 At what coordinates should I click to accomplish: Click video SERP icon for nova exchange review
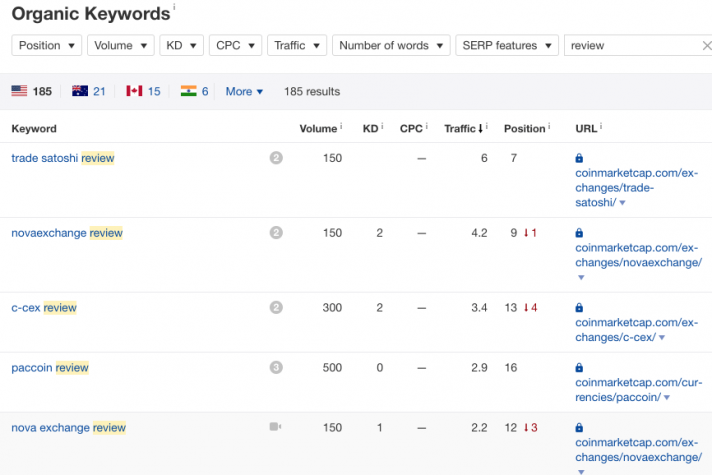[x=275, y=426]
